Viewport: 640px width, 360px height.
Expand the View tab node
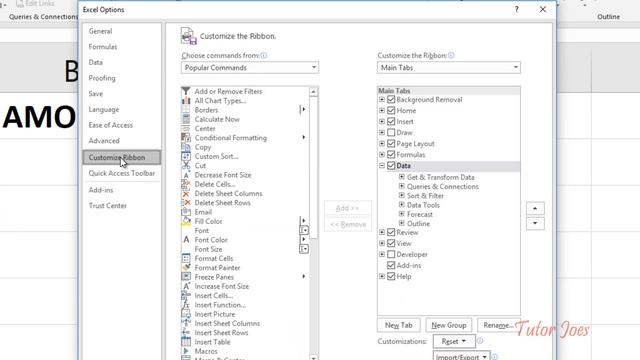pyautogui.click(x=382, y=243)
